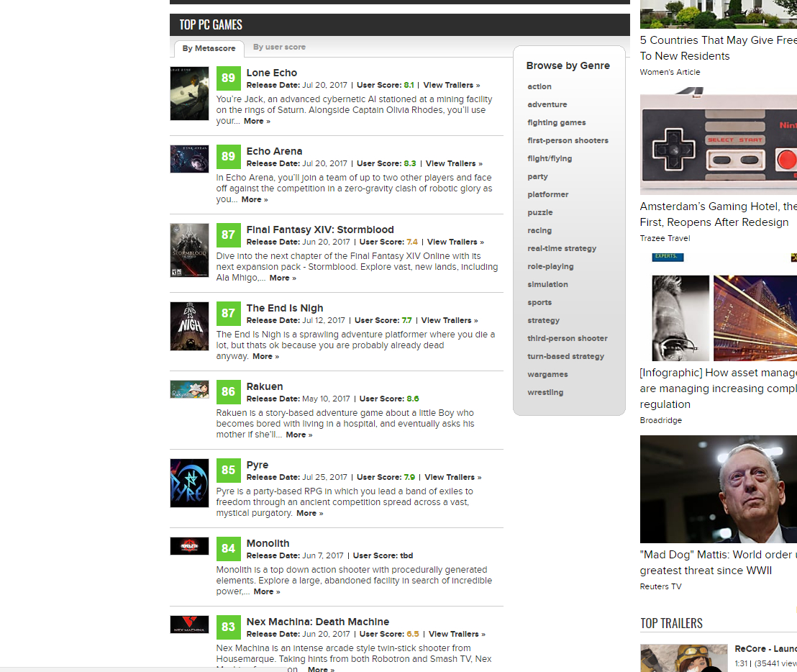
Task: Click the 87 metascore badge for Stormblood
Action: point(228,235)
